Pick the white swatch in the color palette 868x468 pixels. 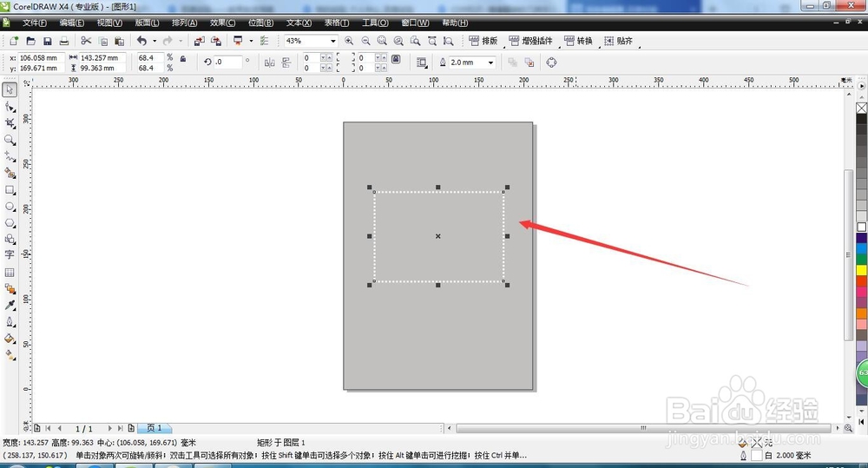(x=861, y=227)
